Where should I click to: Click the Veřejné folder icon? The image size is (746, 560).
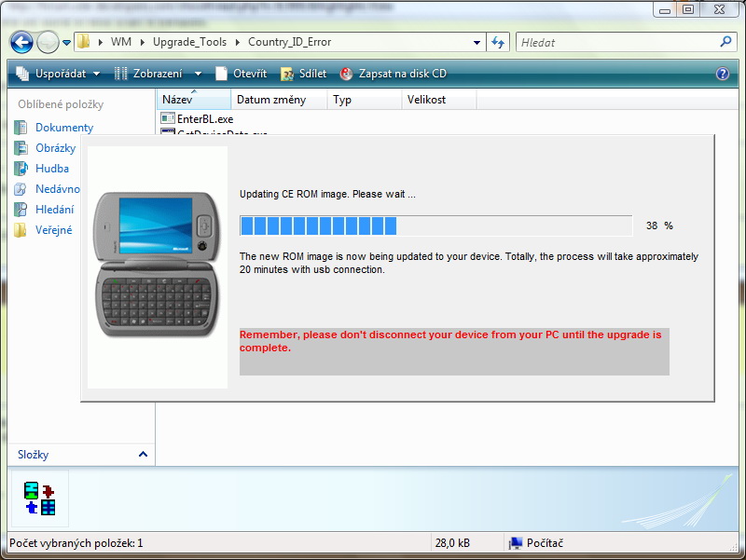[x=21, y=230]
